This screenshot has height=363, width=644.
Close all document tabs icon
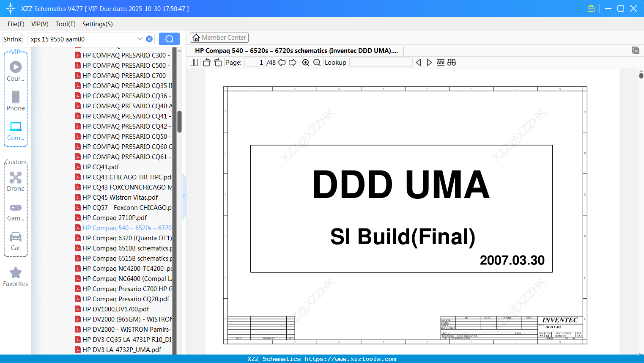click(636, 50)
